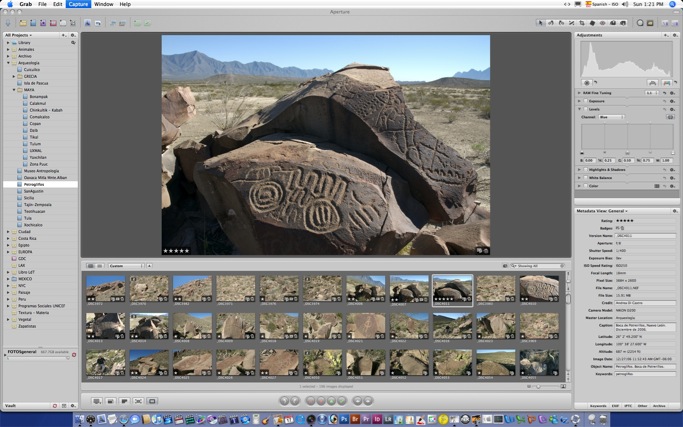Image resolution: width=683 pixels, height=427 pixels.
Task: Toggle sort direction arrow beside Custom
Action: point(149,266)
